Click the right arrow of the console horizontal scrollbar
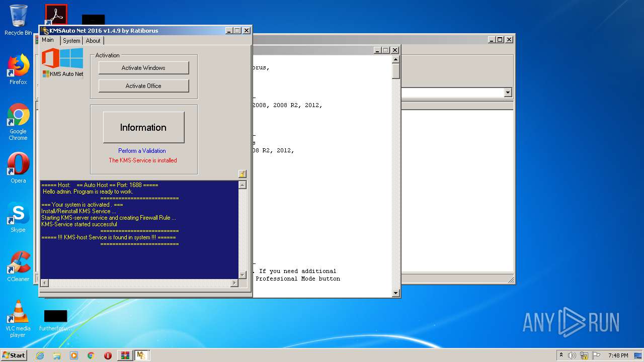Viewport: 644px width, 362px height. [234, 283]
